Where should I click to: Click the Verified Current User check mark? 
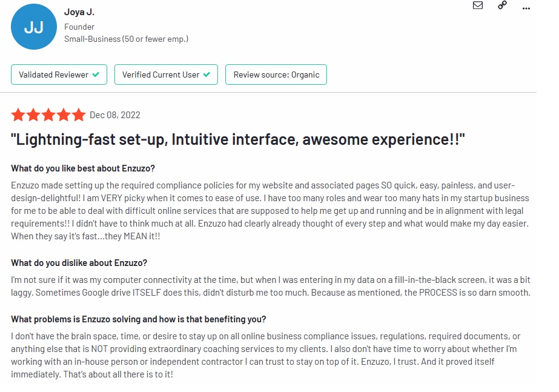pos(207,75)
